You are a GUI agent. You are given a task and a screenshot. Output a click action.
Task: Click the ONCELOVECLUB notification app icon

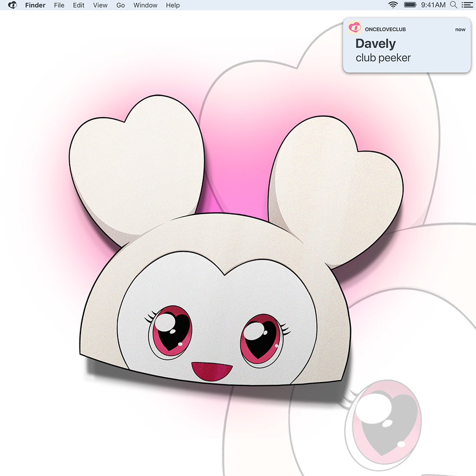[x=355, y=28]
